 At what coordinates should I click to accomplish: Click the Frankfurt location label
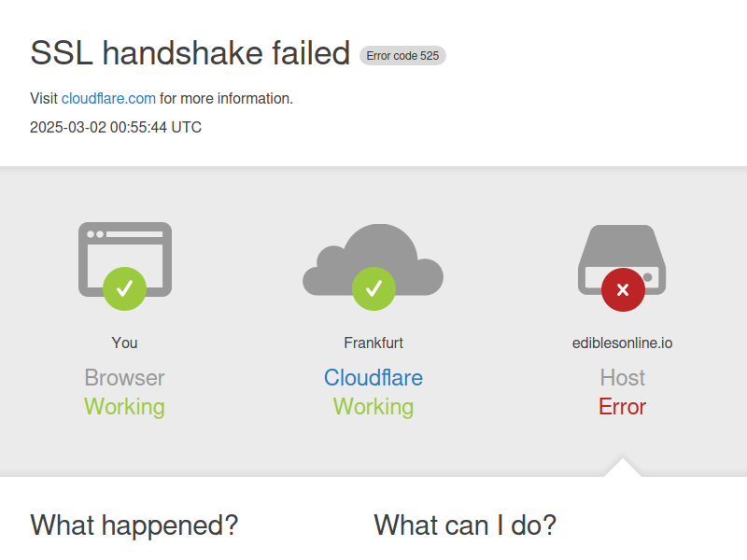(373, 343)
